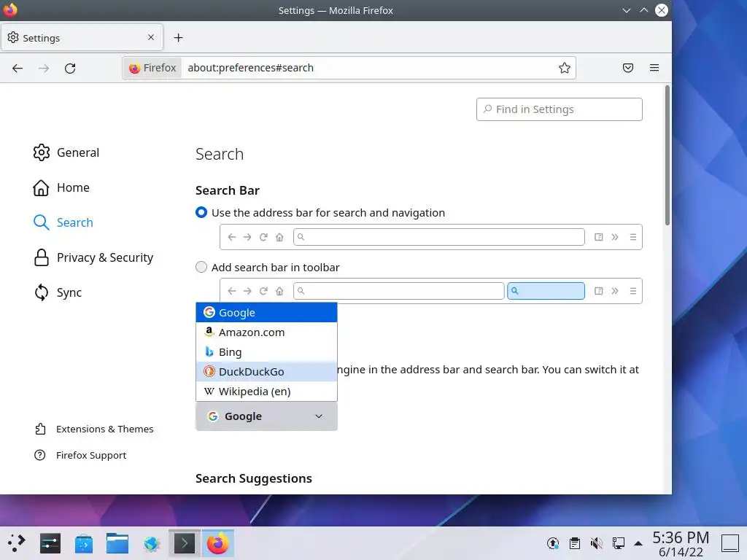Choose Bing in the search engine list
The width and height of the screenshot is (747, 560).
266,352
